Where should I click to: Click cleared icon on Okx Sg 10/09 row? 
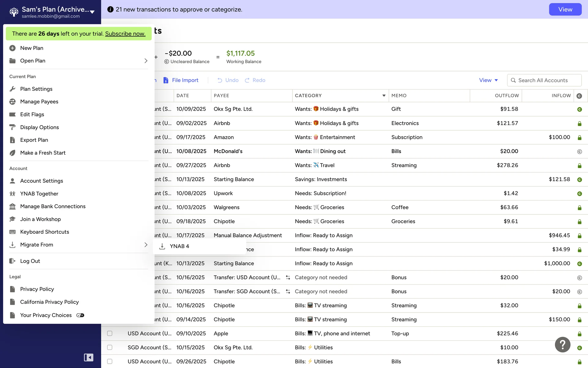[579, 109]
